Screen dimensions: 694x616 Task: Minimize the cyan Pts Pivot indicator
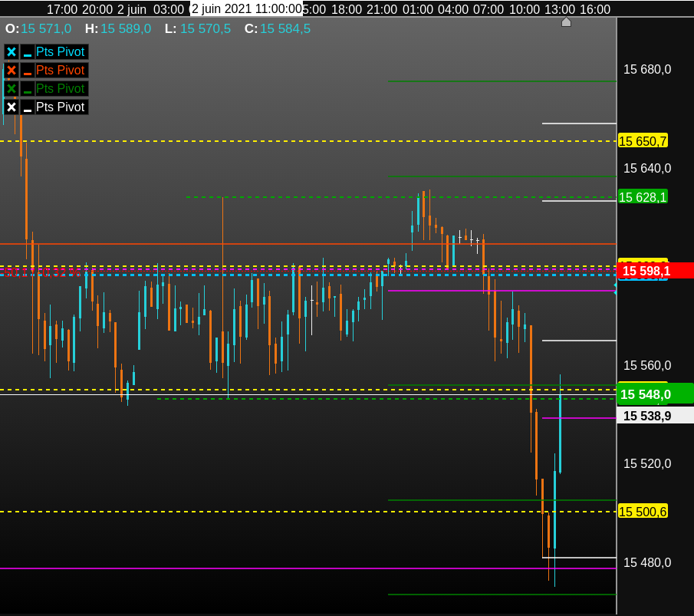click(x=28, y=52)
